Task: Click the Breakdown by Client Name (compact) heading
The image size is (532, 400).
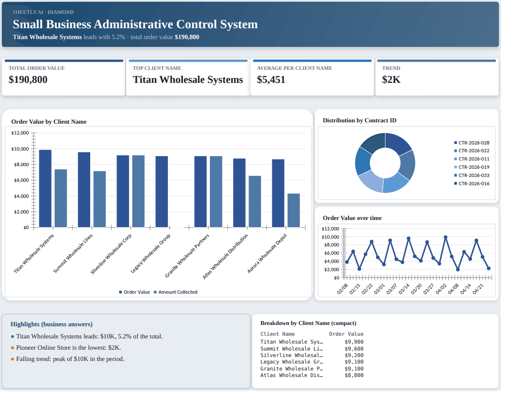Action: click(x=308, y=323)
